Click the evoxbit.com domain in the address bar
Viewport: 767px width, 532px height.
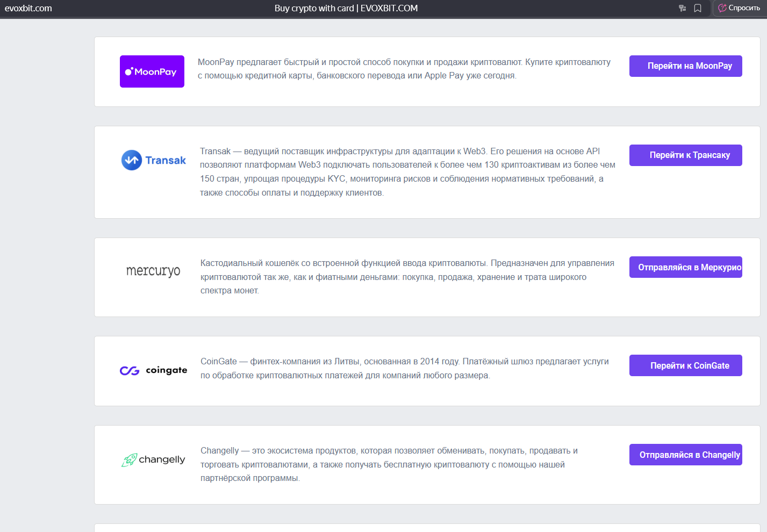coord(28,8)
